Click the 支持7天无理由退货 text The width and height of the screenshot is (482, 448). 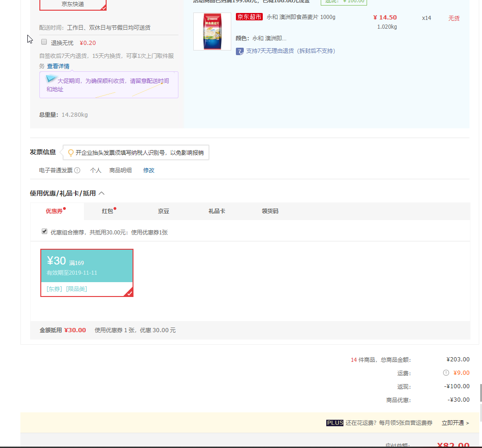coord(291,51)
